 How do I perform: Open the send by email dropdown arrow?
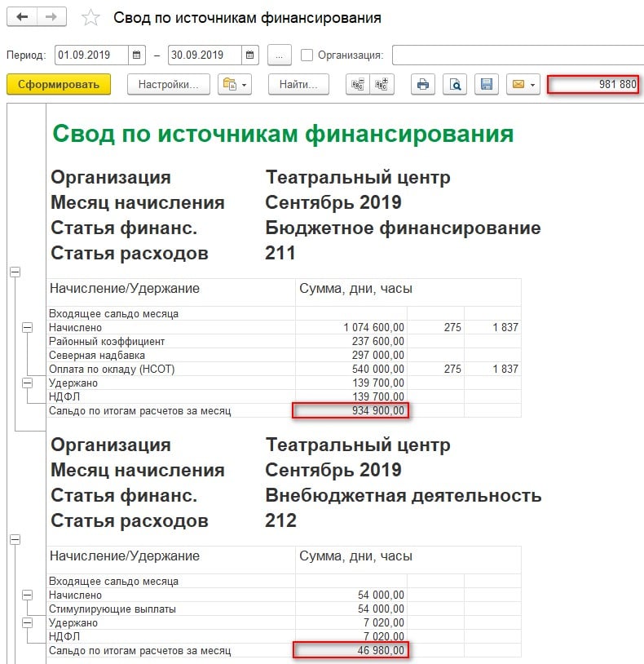(x=532, y=84)
